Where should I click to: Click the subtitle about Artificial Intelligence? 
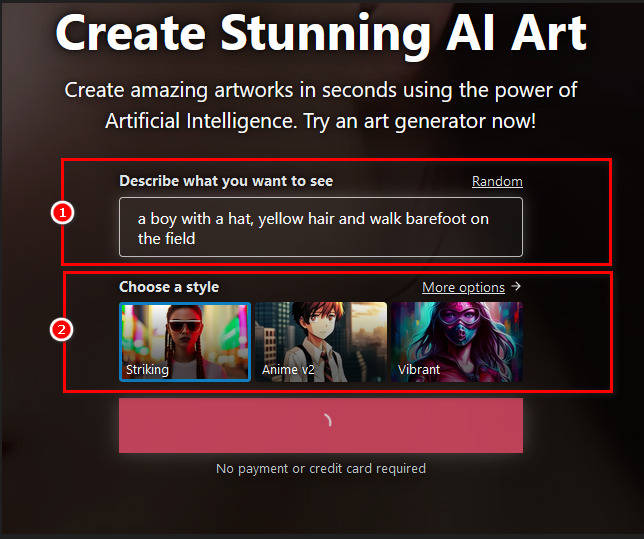pos(321,106)
